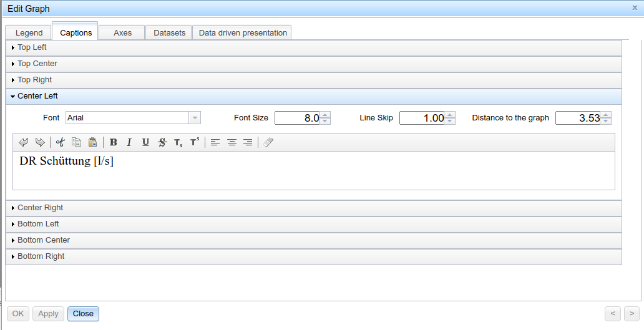
Task: Expand the Top Left caption section
Action: tap(32, 47)
